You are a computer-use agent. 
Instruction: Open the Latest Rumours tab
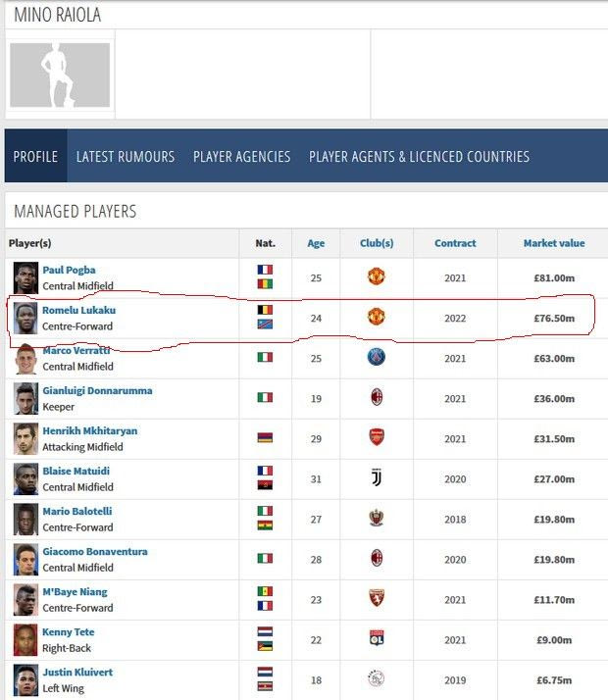[126, 157]
